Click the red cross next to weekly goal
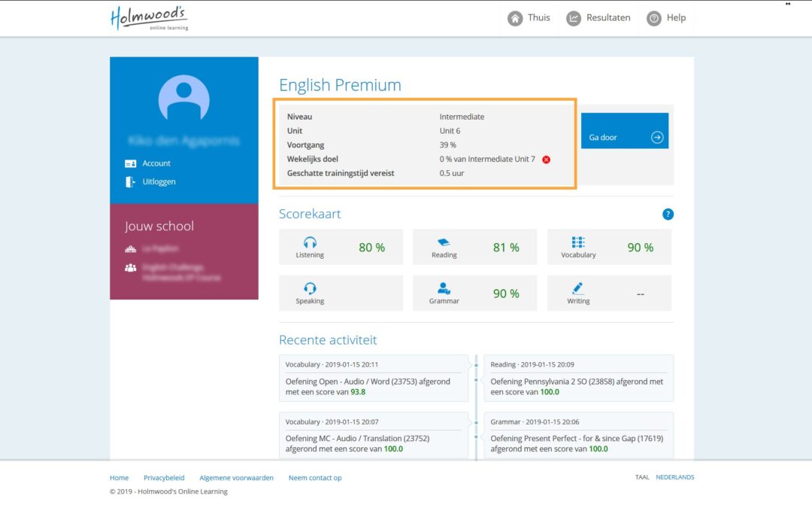This screenshot has width=812, height=508. click(546, 160)
